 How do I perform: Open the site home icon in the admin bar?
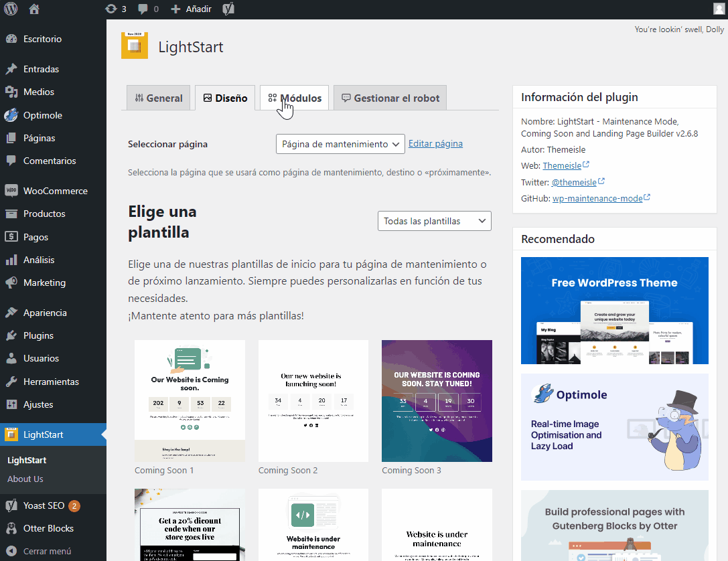[x=34, y=9]
